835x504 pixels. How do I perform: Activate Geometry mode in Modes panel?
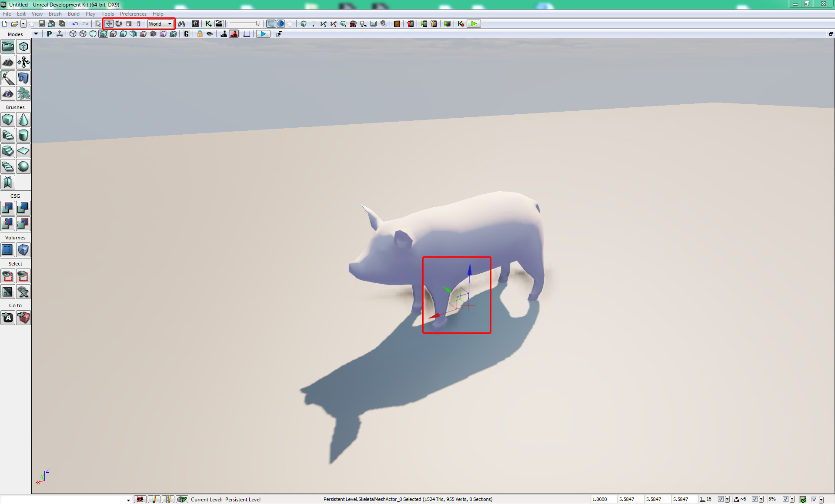[x=23, y=46]
